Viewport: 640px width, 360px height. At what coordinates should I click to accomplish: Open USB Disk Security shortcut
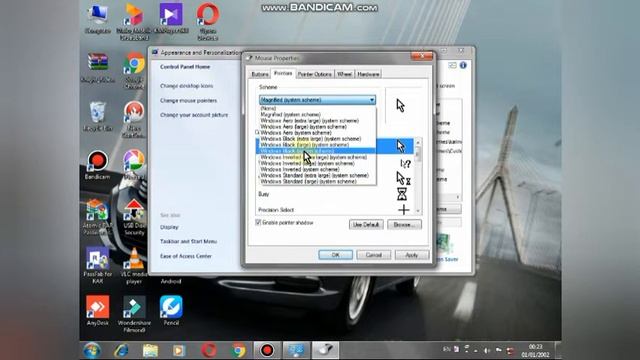[x=134, y=217]
